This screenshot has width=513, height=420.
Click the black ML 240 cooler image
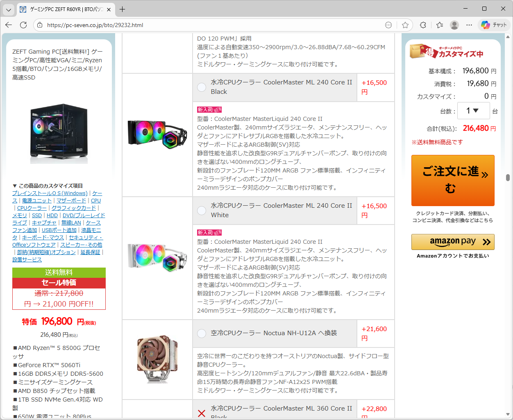pos(157,134)
